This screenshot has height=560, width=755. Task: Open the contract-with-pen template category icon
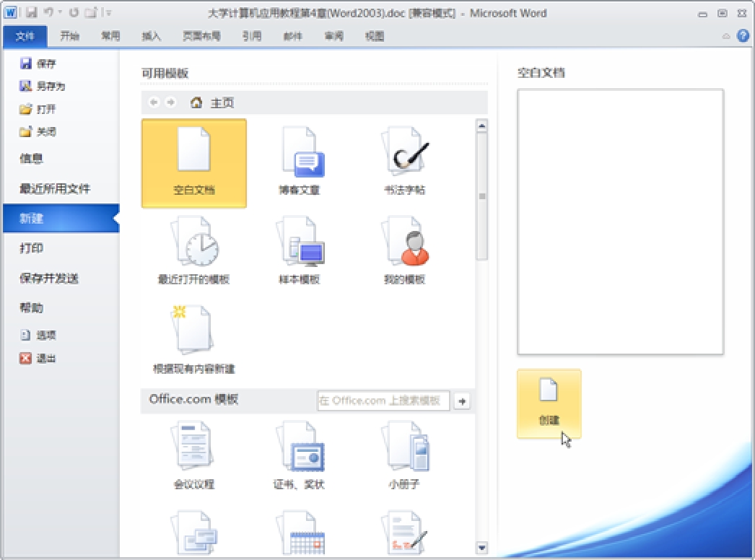(x=404, y=533)
